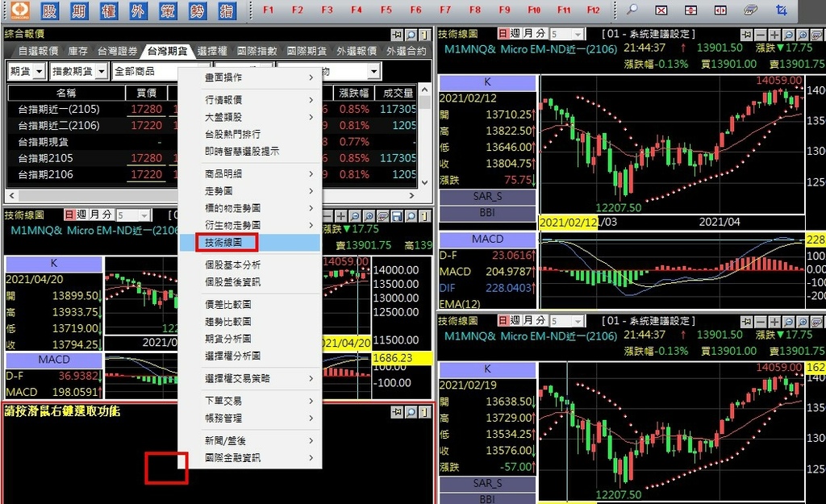Click quote table horizontal scrollbar left arrow

11,195
